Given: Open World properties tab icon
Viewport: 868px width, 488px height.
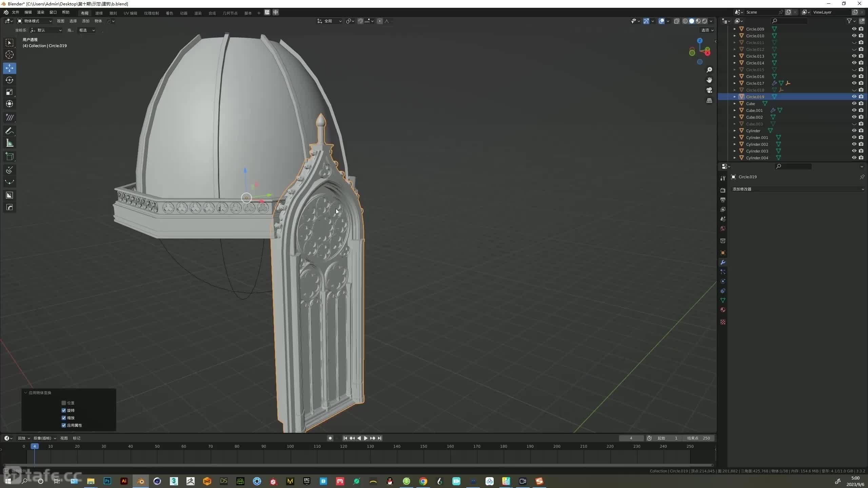Looking at the screenshot, I should (723, 228).
